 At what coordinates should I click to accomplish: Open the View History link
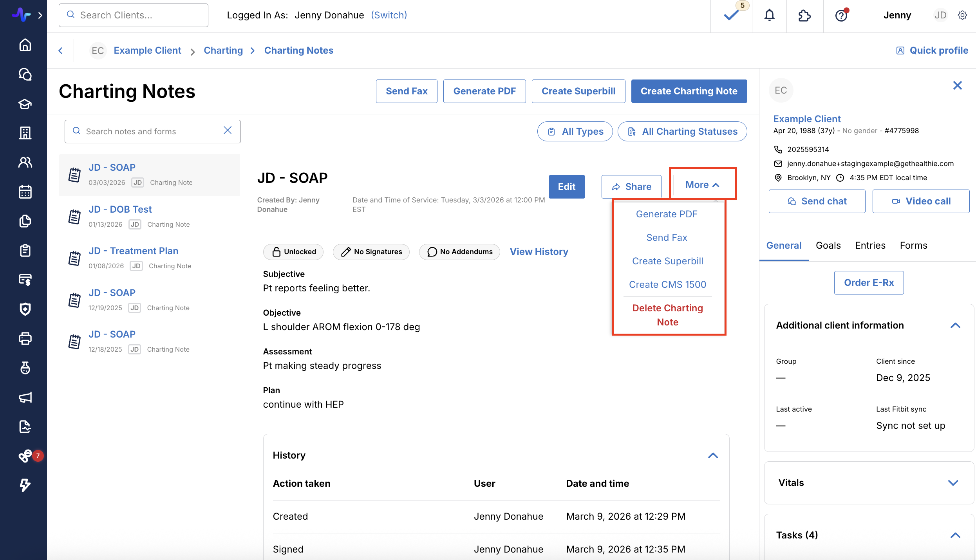[539, 252]
